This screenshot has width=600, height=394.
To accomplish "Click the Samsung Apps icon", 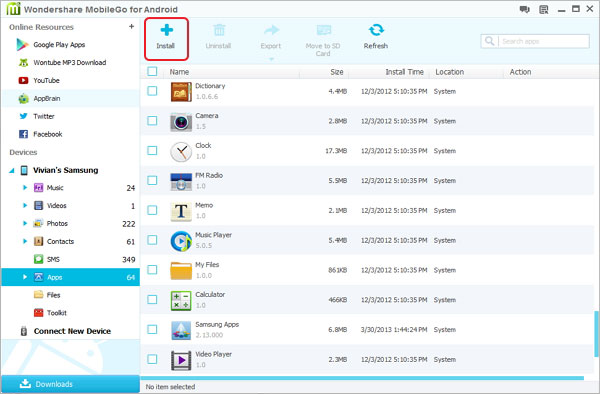I will coord(181,330).
